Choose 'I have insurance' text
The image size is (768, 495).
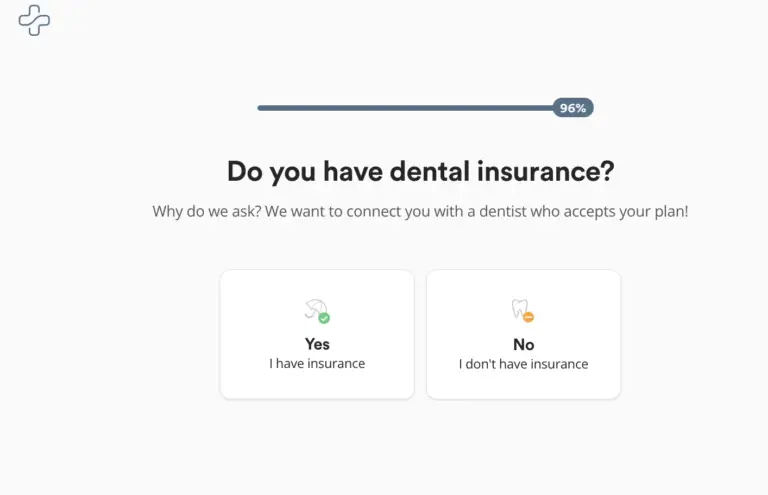317,363
